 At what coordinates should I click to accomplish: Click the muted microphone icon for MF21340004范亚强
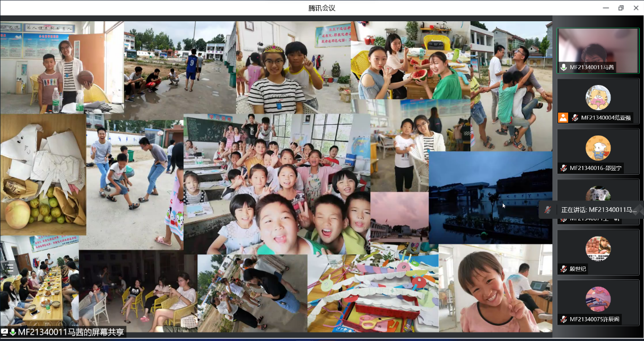click(x=575, y=117)
